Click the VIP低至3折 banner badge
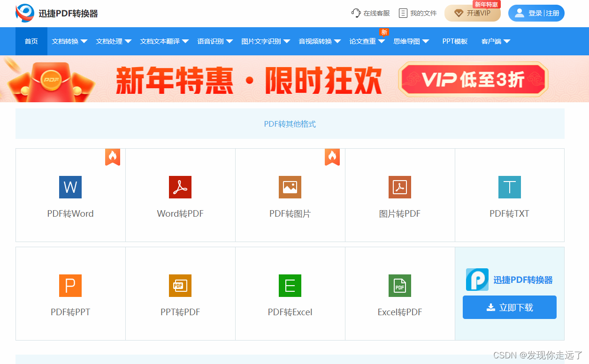 point(473,79)
